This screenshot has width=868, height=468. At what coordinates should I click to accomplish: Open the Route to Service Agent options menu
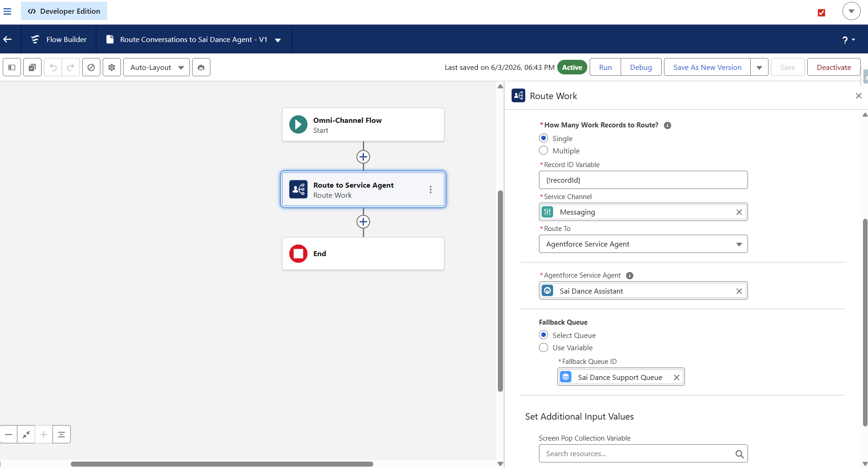pyautogui.click(x=430, y=189)
